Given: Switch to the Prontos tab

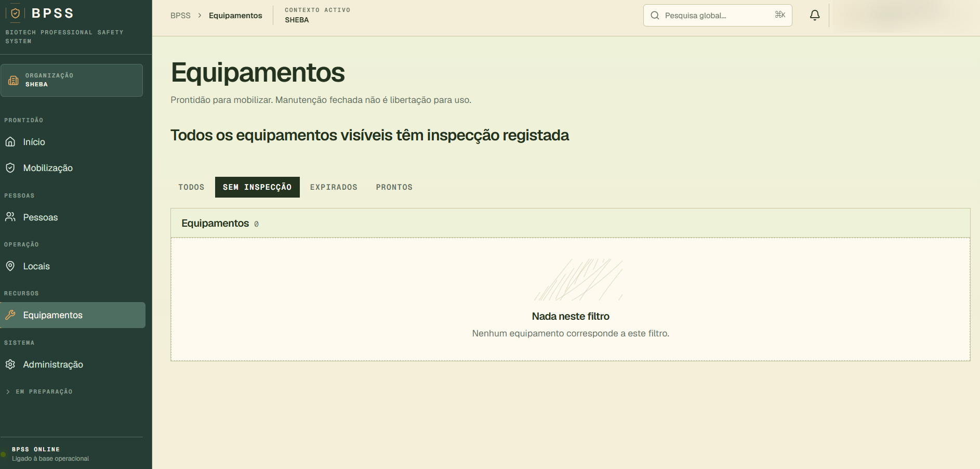Looking at the screenshot, I should point(394,187).
